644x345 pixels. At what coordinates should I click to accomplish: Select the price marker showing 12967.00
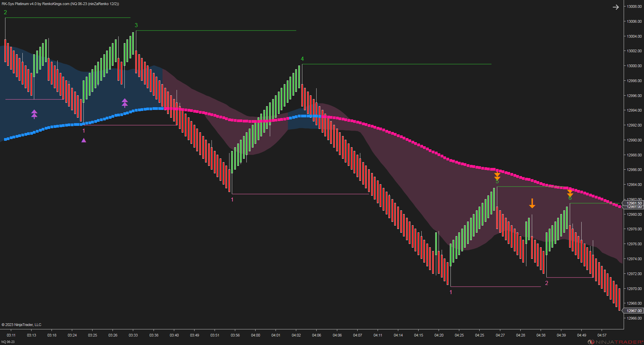[x=633, y=310]
